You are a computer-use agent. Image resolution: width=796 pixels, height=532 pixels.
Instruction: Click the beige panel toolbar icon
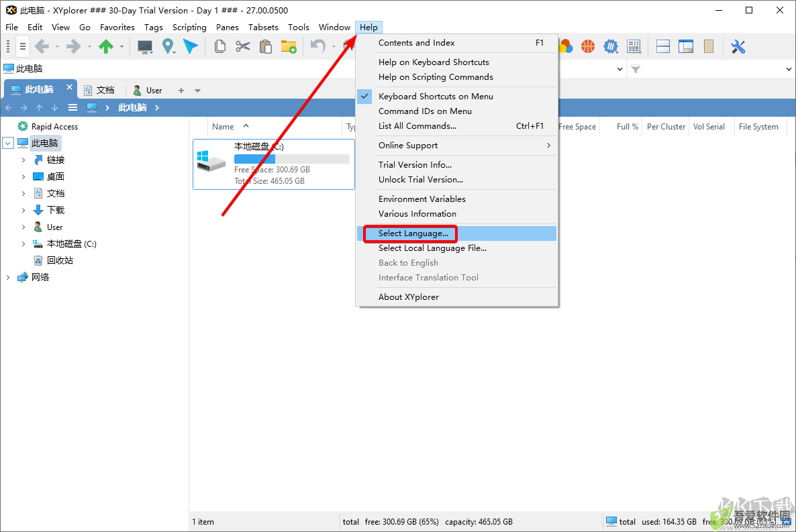coord(709,47)
